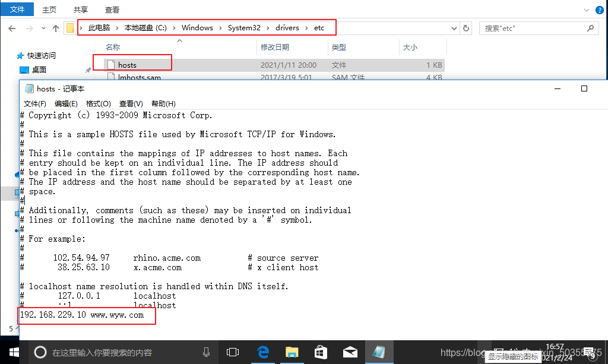Open Task View from taskbar

click(233, 352)
